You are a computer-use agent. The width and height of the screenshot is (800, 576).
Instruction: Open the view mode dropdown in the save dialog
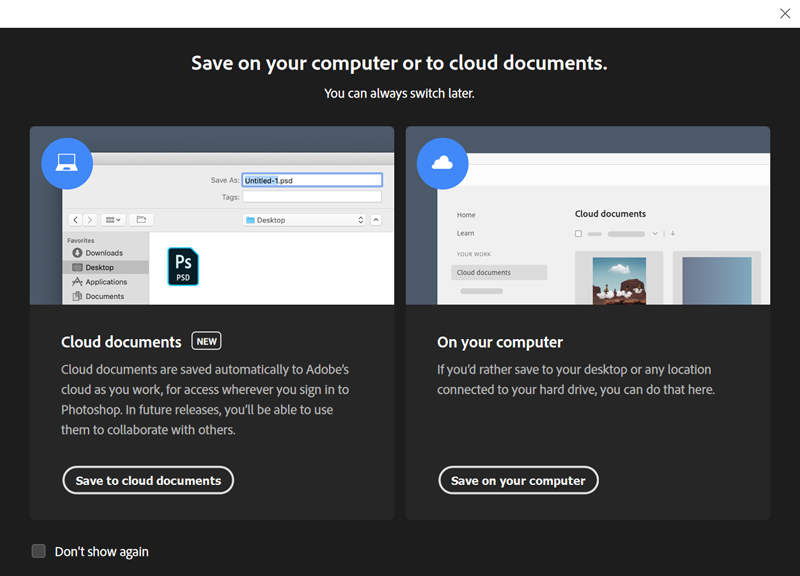point(112,220)
